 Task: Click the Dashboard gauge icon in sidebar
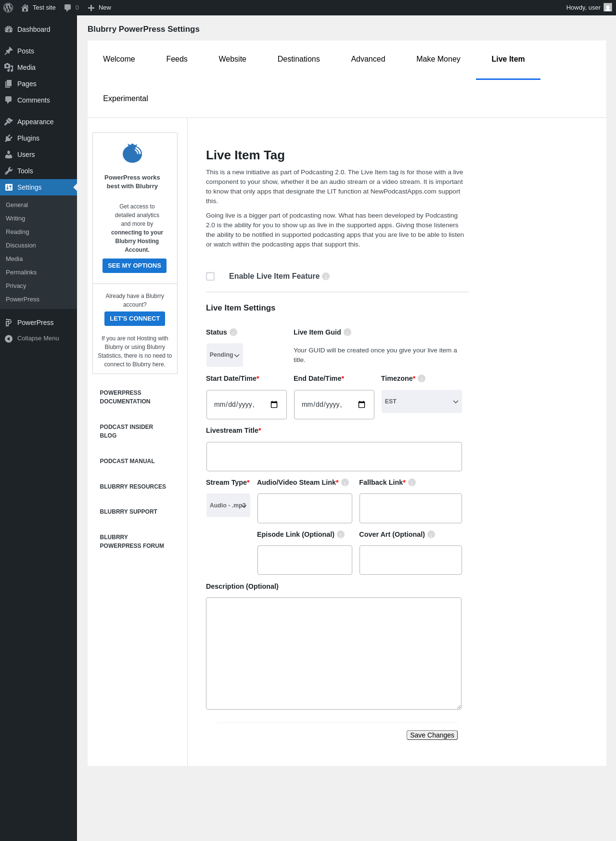point(9,29)
